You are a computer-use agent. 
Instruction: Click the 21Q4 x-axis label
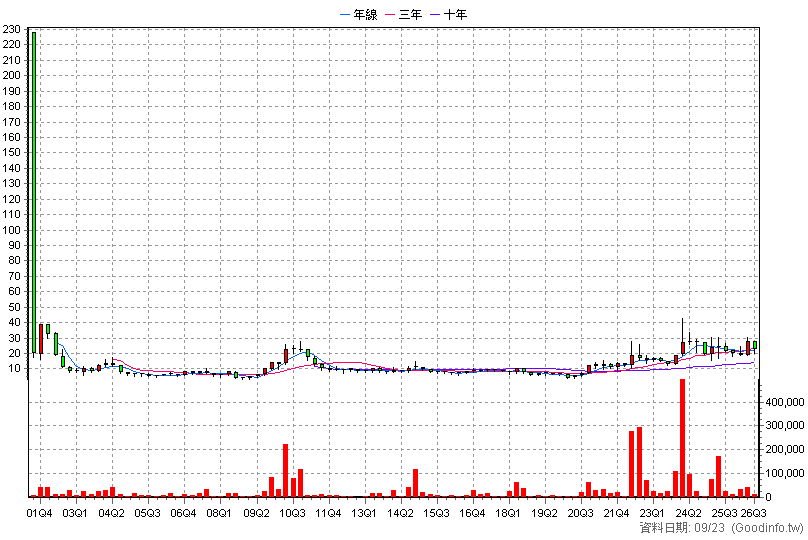point(616,513)
